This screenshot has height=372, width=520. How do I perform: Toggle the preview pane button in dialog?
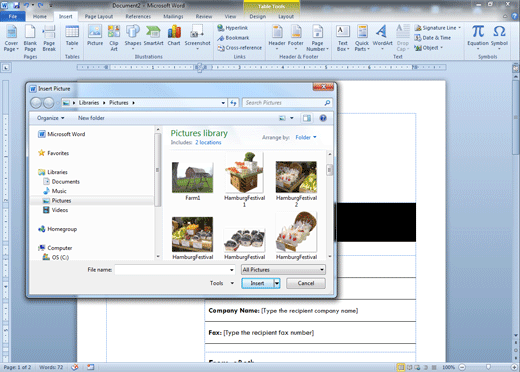coord(307,118)
